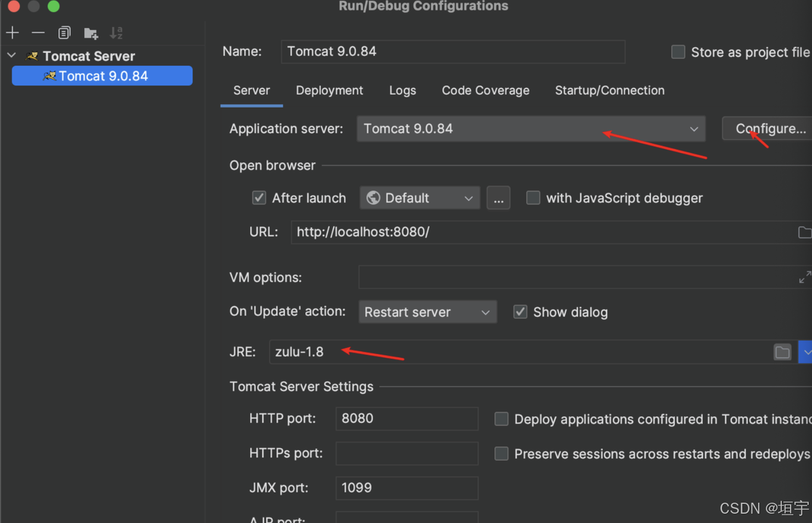812x523 pixels.
Task: Click into the JMX port field
Action: click(x=407, y=488)
